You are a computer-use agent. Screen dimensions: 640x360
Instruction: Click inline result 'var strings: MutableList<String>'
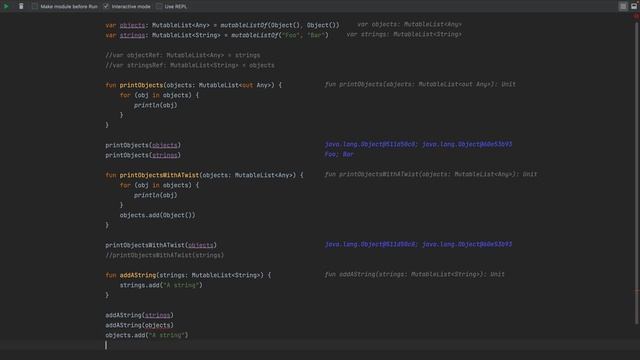point(404,35)
